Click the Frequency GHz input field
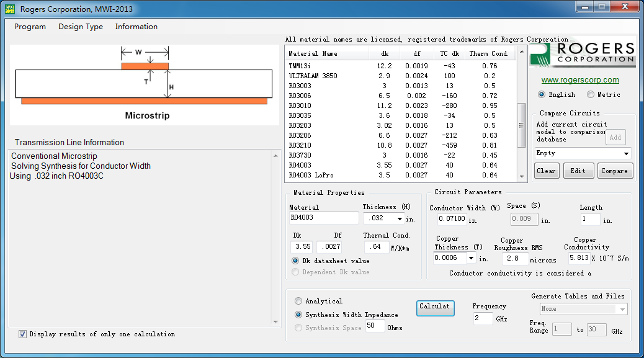The width and height of the screenshot is (644, 358). point(483,318)
